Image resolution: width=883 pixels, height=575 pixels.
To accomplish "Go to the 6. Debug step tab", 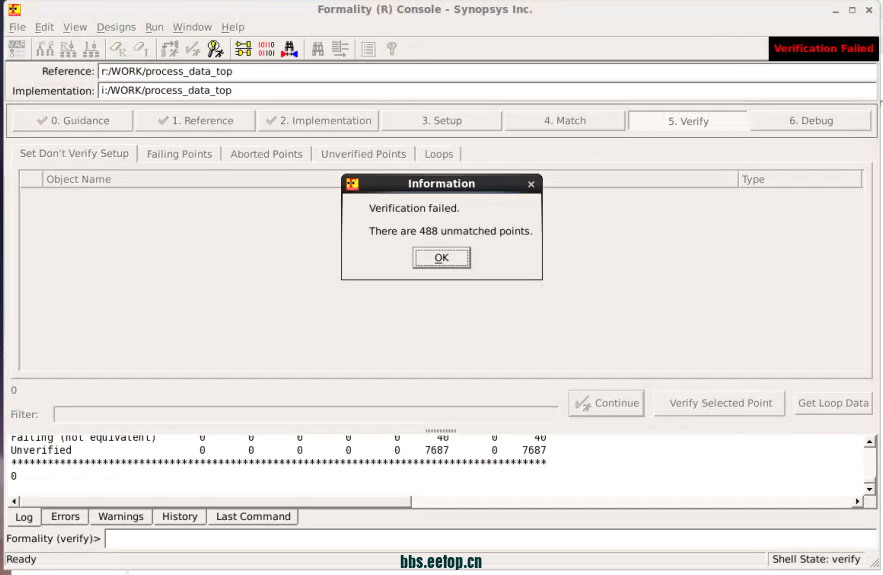I will tap(810, 120).
